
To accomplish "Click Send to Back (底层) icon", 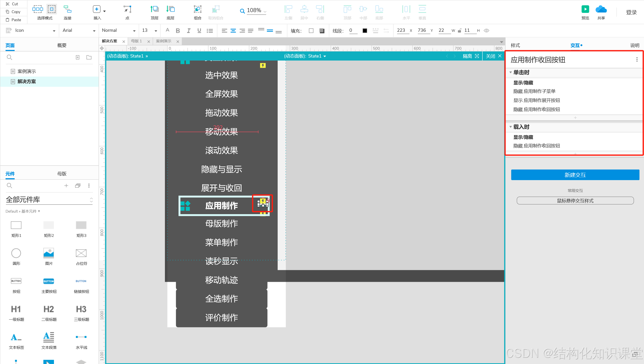I will point(170,9).
